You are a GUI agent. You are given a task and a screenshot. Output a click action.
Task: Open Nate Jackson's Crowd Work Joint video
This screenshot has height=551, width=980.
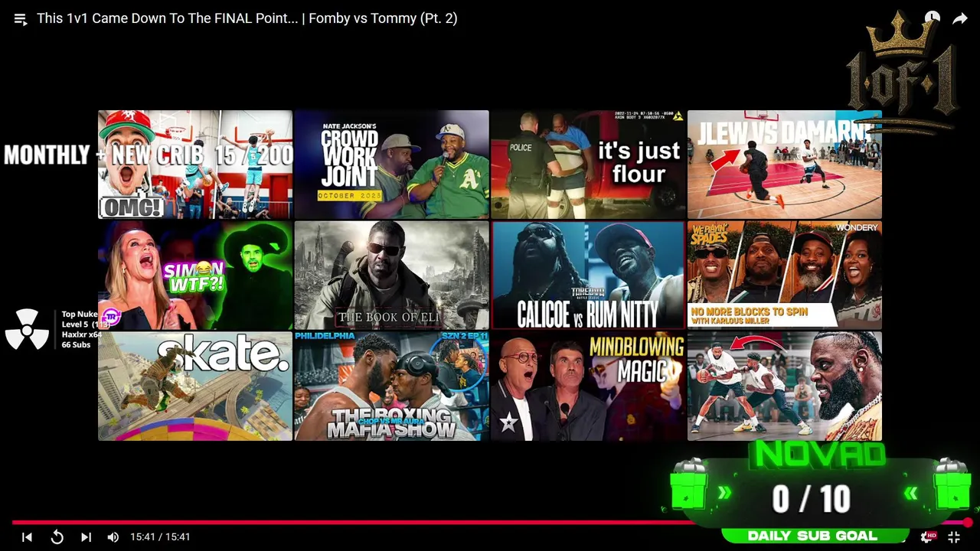391,165
